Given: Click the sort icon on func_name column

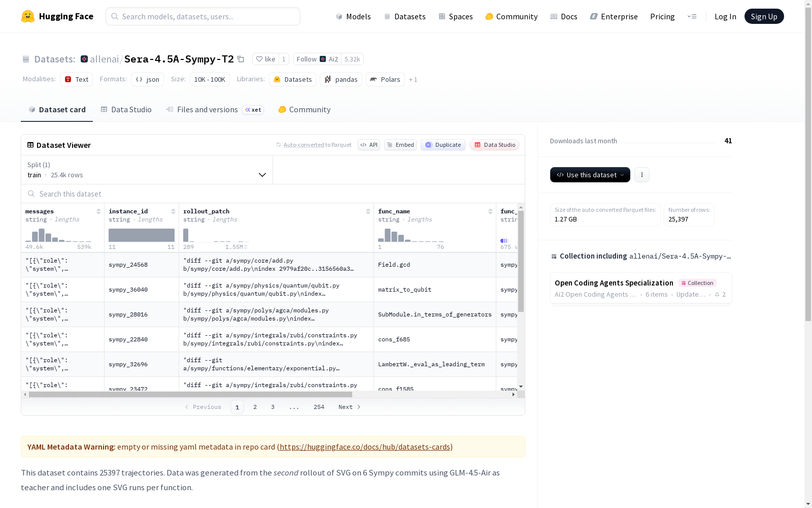Looking at the screenshot, I should click(490, 211).
